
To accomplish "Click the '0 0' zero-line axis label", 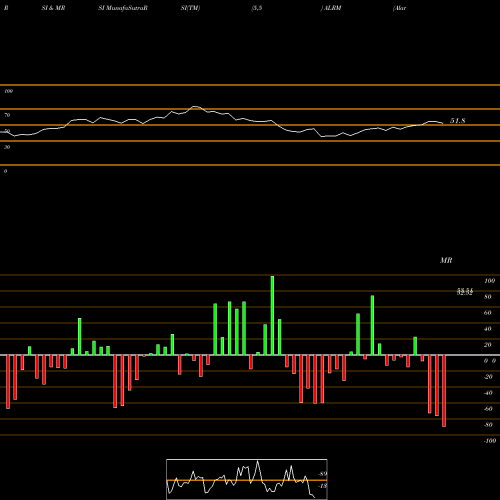I will (x=490, y=361).
